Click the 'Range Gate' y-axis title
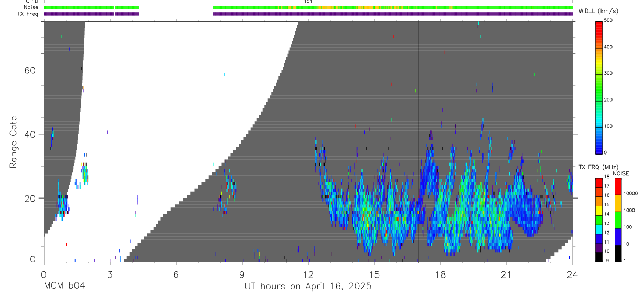644x297 pixels. pyautogui.click(x=13, y=142)
